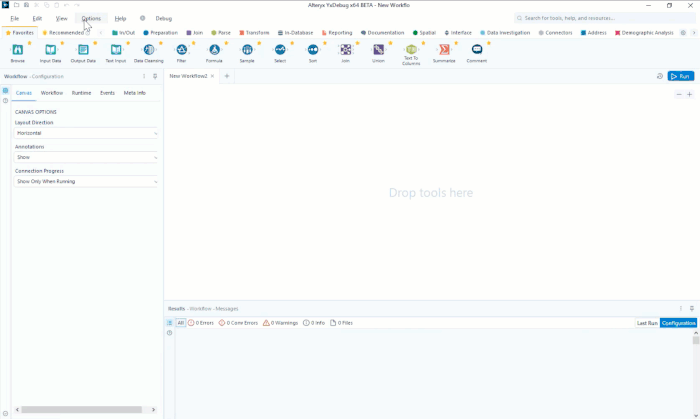Toggle the 0 Conv Errors filter

(238, 323)
